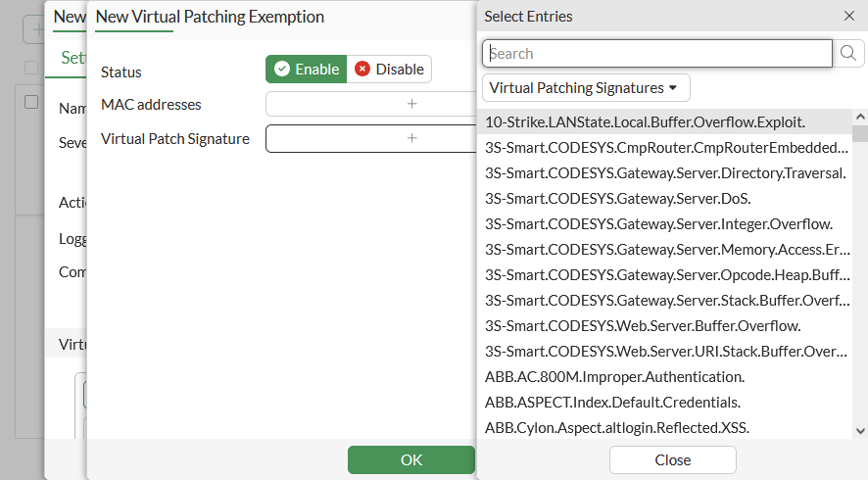
Task: Select ABB.AC.800M.Improper.Authentication signature
Action: [x=615, y=377]
